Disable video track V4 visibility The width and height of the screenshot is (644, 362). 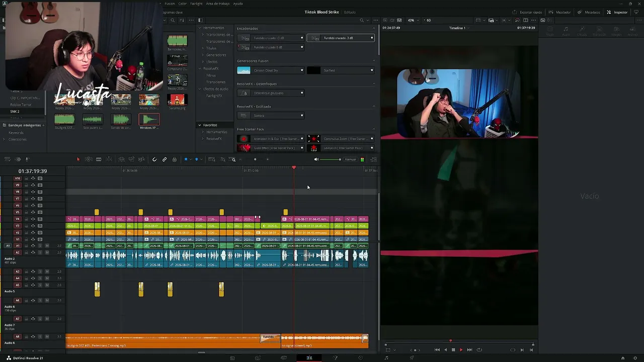(x=40, y=219)
